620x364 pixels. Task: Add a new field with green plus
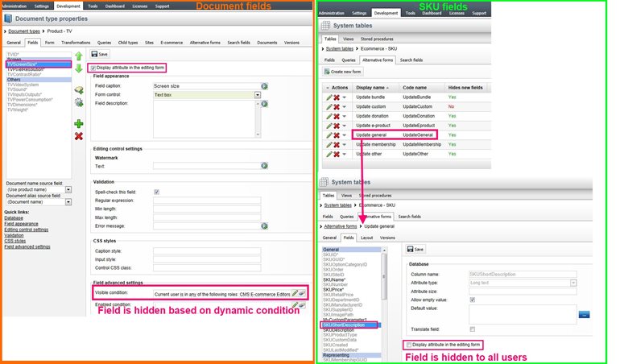point(79,124)
